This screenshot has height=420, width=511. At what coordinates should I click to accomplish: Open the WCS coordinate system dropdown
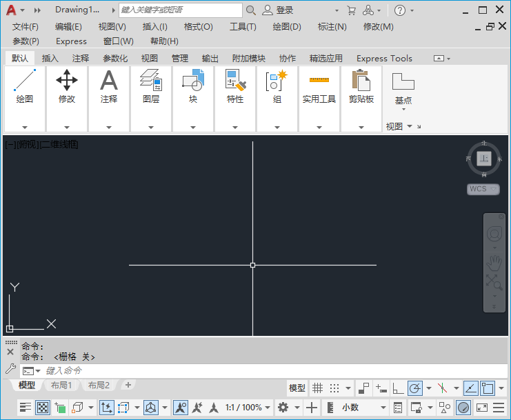coord(483,189)
